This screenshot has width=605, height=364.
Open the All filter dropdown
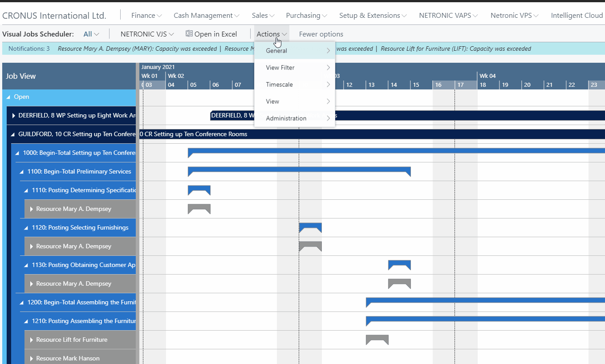click(x=90, y=33)
